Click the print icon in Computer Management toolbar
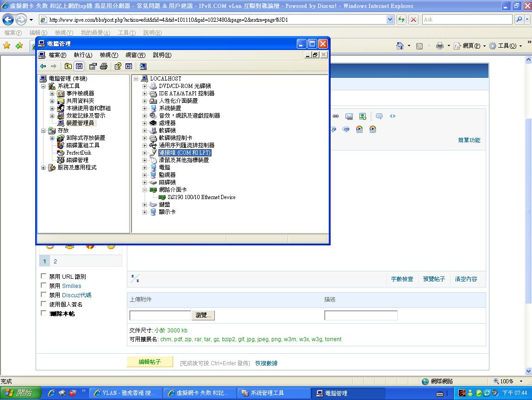Screen dimensions: 532x400 (x=104, y=66)
